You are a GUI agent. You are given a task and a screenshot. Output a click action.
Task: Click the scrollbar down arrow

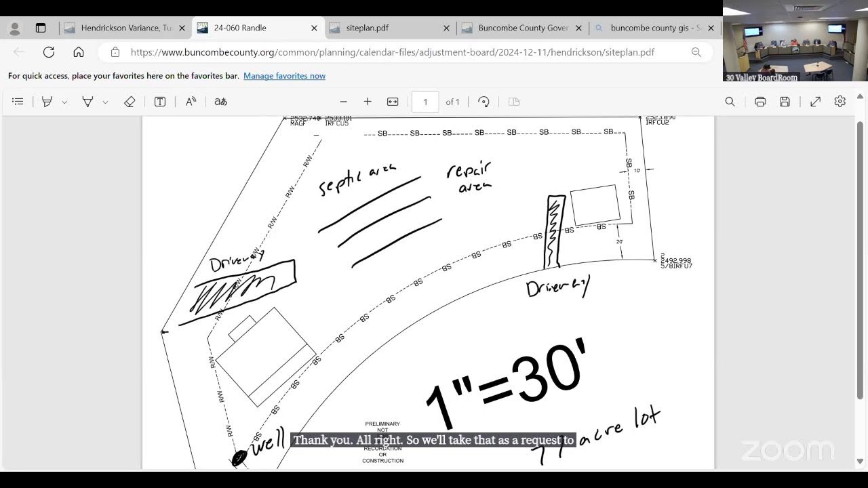[x=860, y=462]
